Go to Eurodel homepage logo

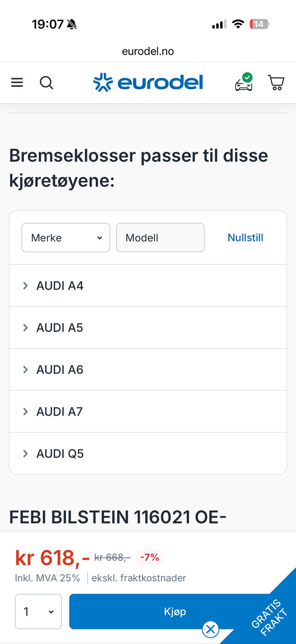pyautogui.click(x=148, y=83)
